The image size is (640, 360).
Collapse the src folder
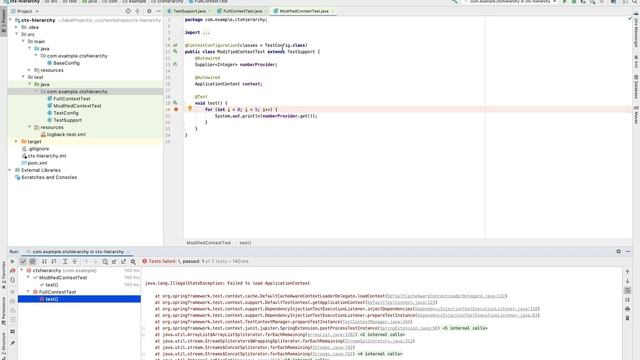point(17,34)
